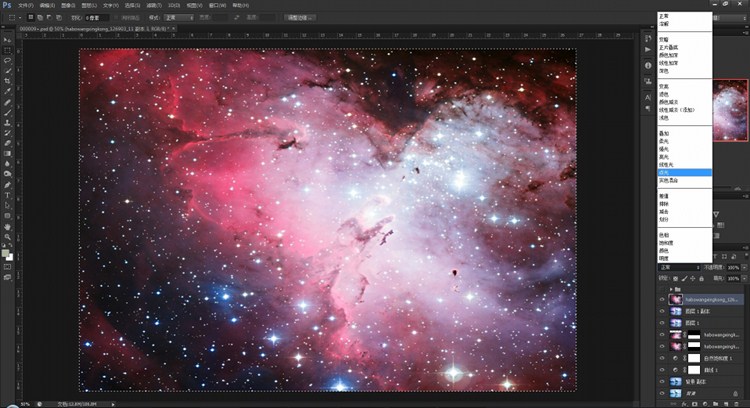Select the Path Selection tool
Viewport: 750px width, 408px height.
(7, 206)
